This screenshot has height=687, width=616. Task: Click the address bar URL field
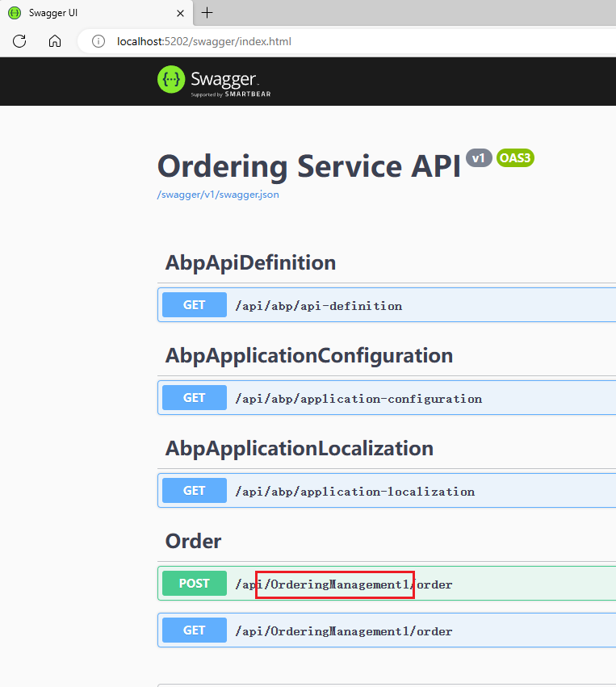[346, 41]
